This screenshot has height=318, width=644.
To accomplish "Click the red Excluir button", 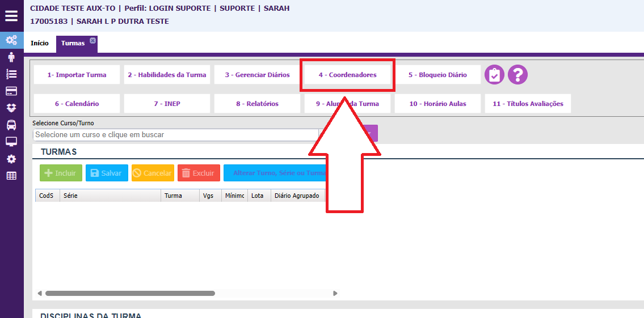I will pos(199,173).
